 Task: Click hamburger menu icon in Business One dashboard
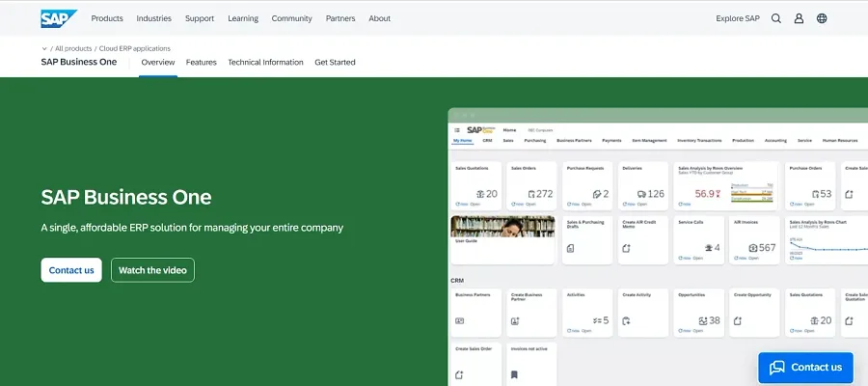click(457, 130)
